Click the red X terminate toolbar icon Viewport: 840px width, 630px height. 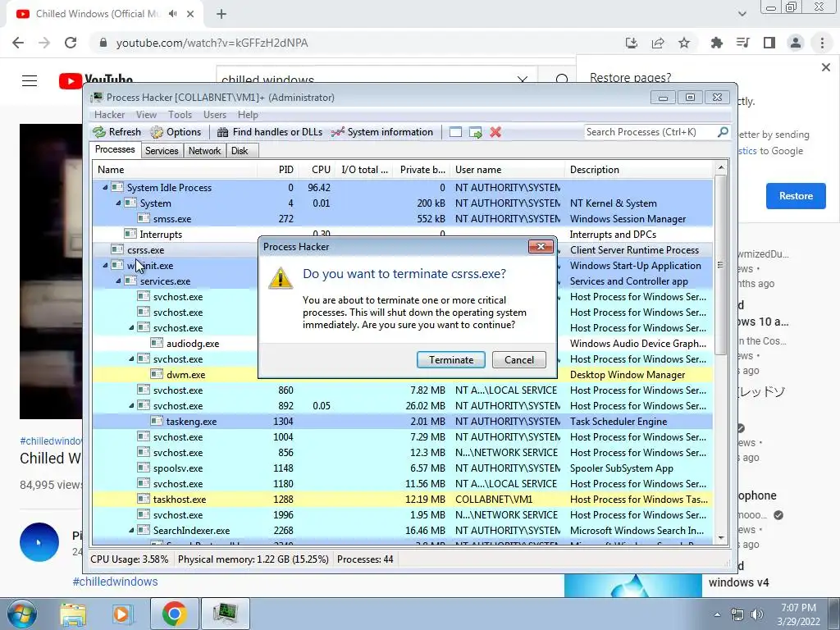coord(495,132)
